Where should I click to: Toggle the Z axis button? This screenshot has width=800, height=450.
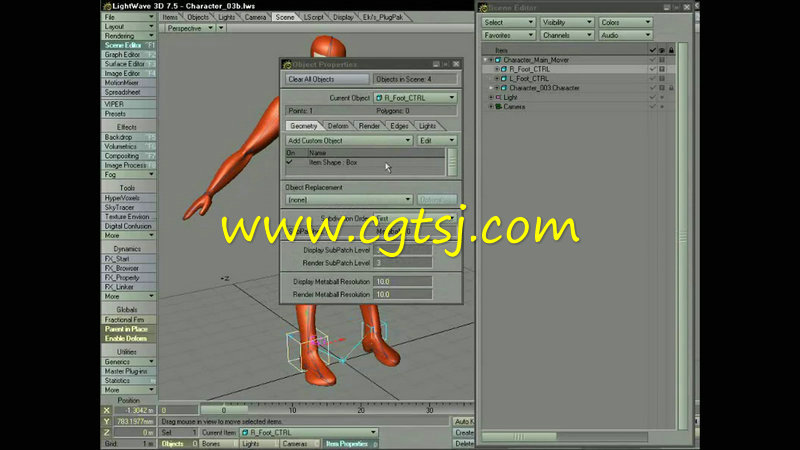tap(107, 433)
